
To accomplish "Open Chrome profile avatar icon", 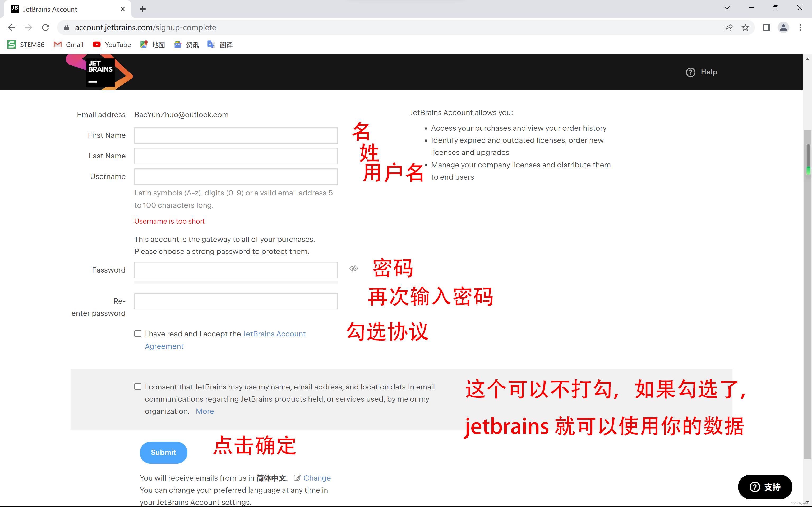I will point(783,27).
